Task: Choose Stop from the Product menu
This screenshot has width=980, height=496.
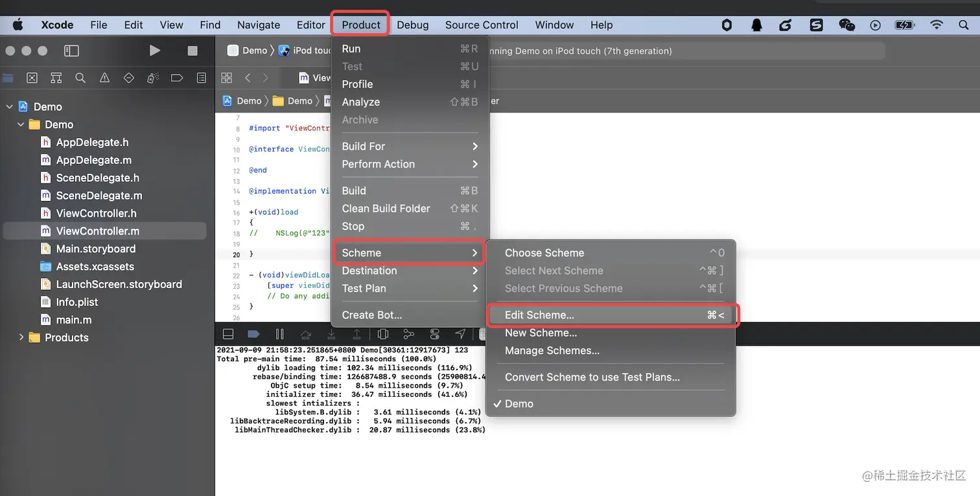Action: tap(410, 226)
